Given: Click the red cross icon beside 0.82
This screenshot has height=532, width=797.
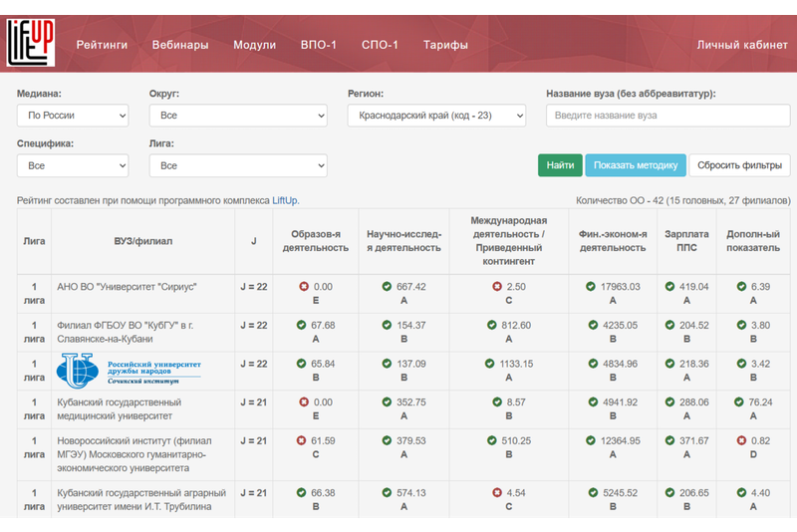Looking at the screenshot, I should 741,440.
